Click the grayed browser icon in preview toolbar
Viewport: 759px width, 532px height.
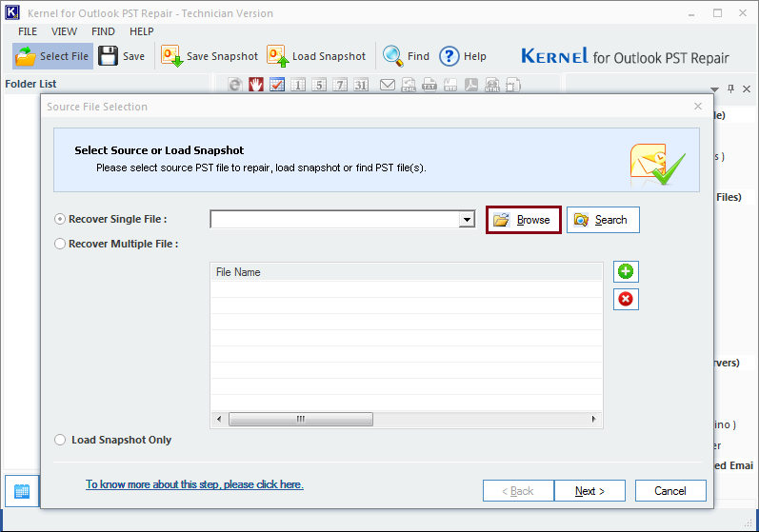(x=235, y=85)
